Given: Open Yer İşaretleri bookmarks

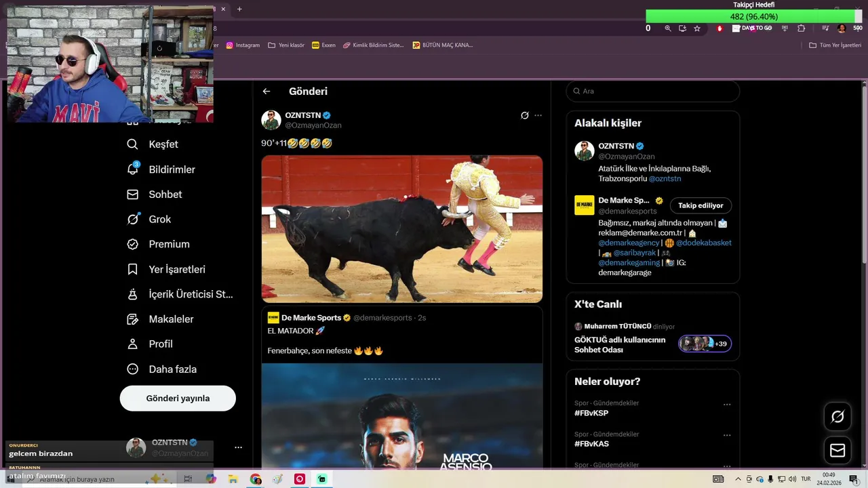Looking at the screenshot, I should click(x=166, y=269).
